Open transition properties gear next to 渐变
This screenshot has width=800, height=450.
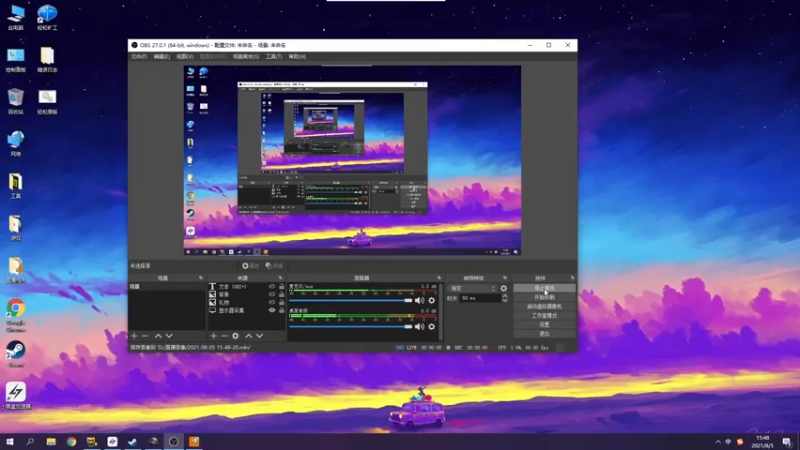[x=504, y=288]
